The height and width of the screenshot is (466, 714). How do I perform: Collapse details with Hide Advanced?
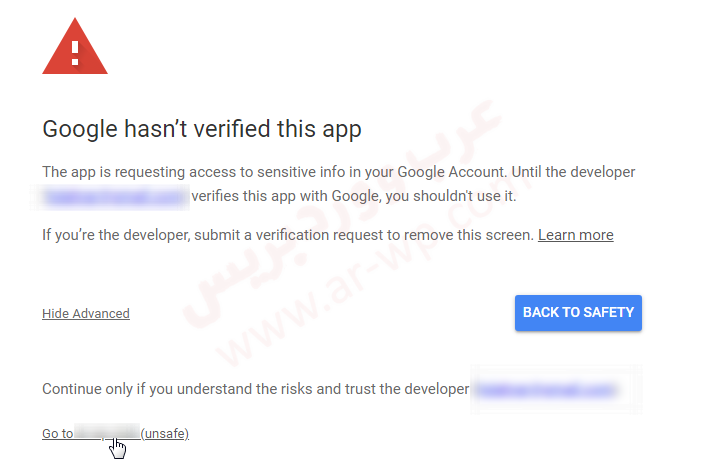point(86,314)
